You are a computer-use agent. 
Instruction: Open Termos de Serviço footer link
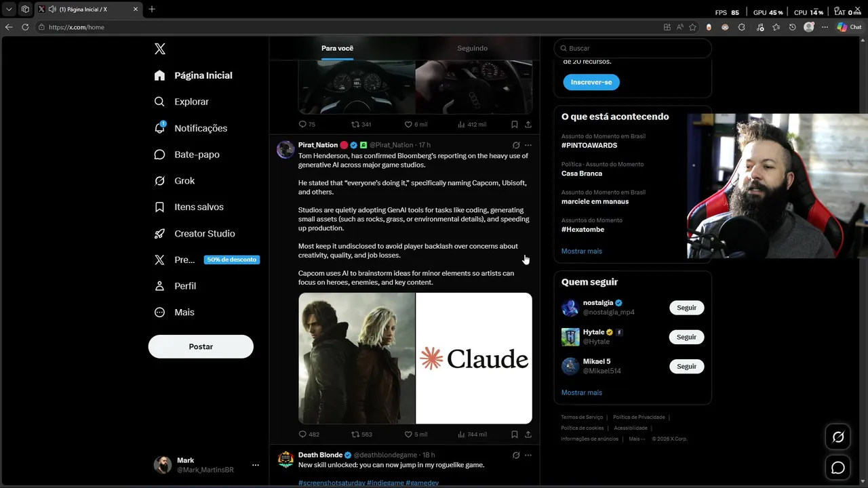coord(582,418)
